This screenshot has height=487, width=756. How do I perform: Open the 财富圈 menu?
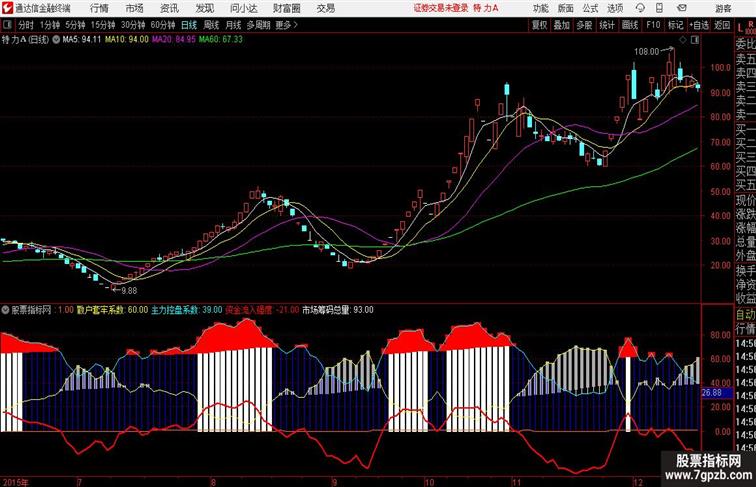click(286, 8)
